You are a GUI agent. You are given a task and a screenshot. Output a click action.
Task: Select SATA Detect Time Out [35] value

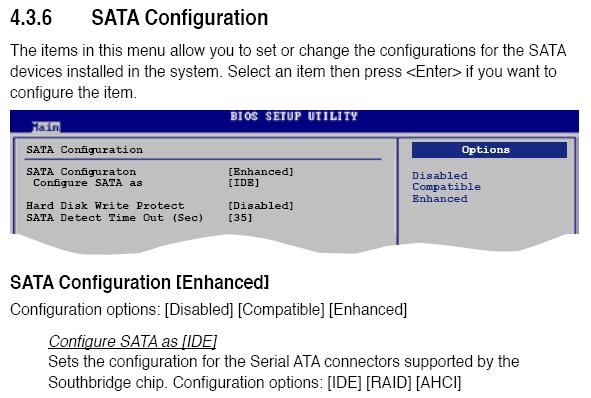coord(240,217)
